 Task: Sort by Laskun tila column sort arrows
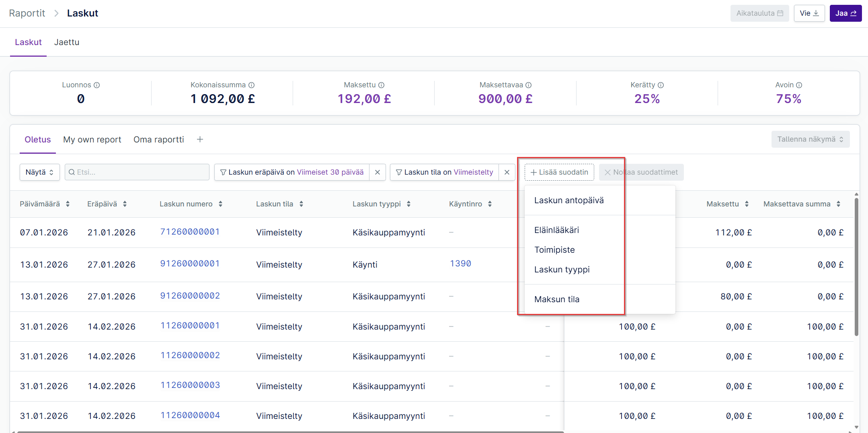(x=302, y=204)
